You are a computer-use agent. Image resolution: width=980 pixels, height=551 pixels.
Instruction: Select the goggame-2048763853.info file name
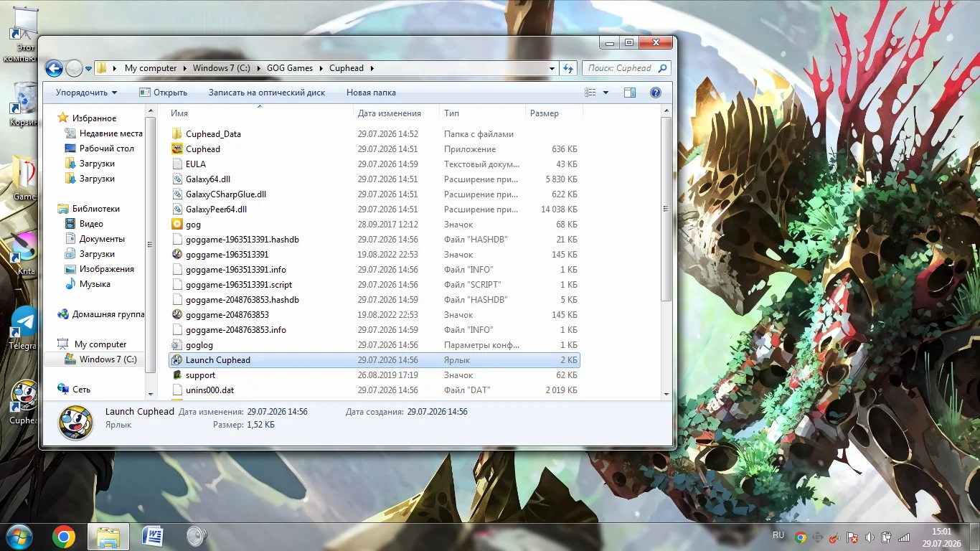click(236, 330)
